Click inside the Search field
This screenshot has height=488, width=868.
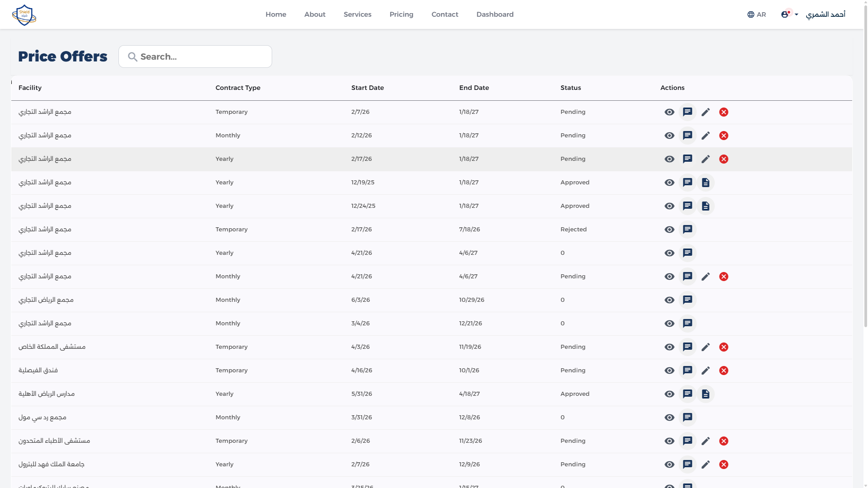point(195,56)
